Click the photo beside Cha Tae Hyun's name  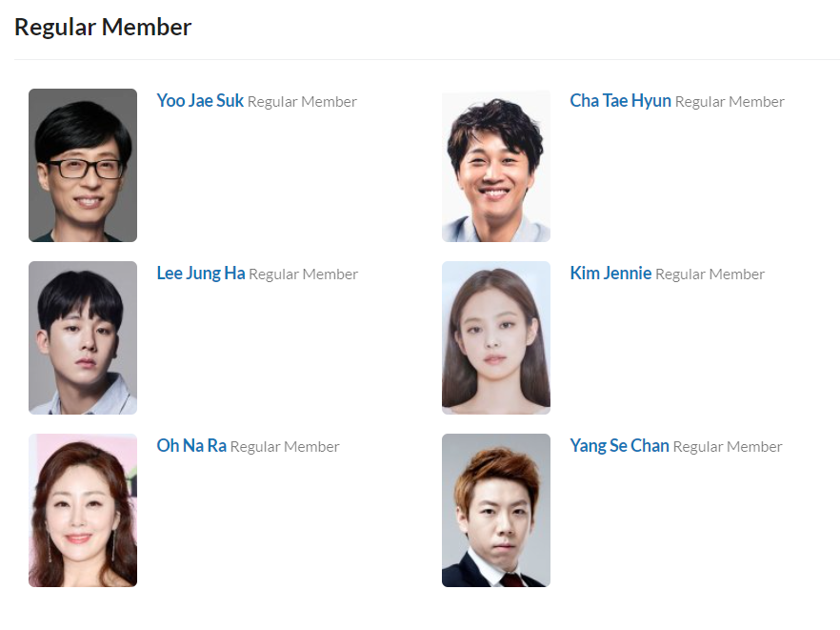[496, 165]
